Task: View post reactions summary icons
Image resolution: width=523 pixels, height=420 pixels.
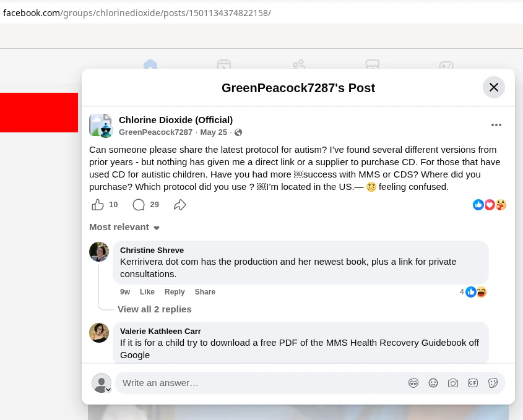Action: click(x=490, y=205)
